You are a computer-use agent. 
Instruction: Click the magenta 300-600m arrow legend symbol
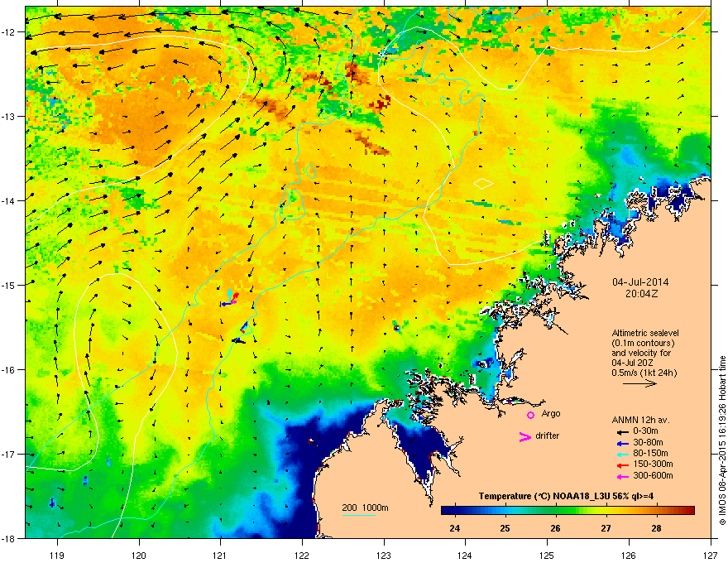[623, 476]
